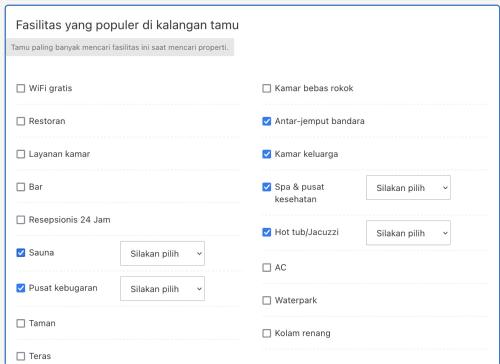Check the Layanan kamar option
Image resolution: width=500 pixels, height=364 pixels.
[21, 154]
